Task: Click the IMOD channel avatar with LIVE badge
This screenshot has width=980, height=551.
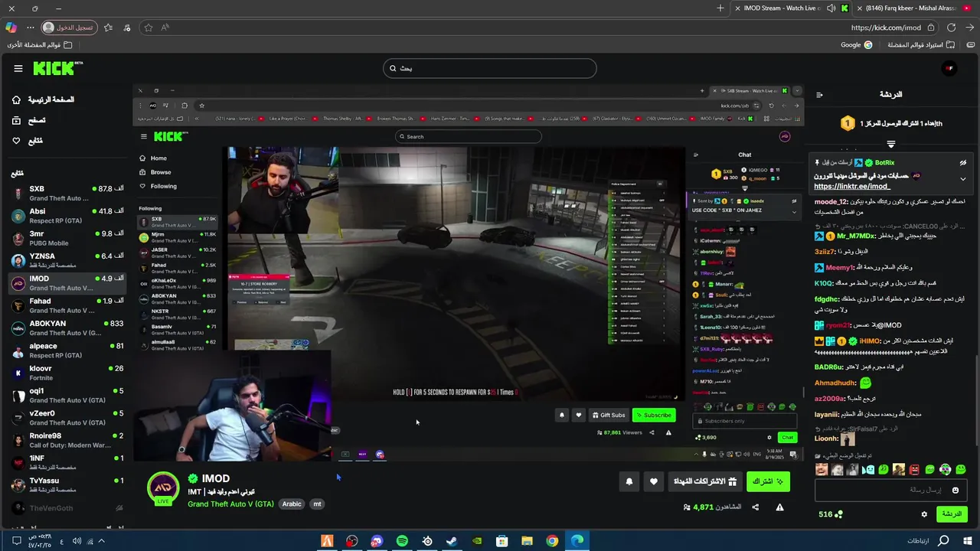Action: click(163, 490)
